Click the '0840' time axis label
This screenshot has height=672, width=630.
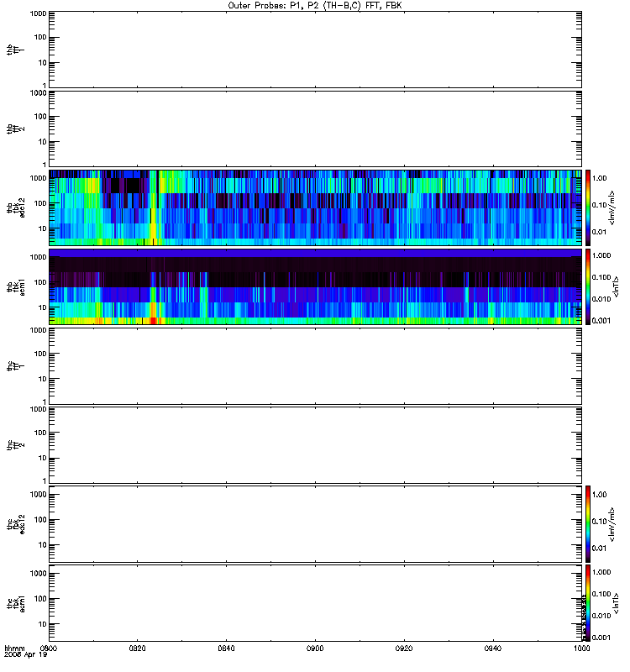(226, 648)
